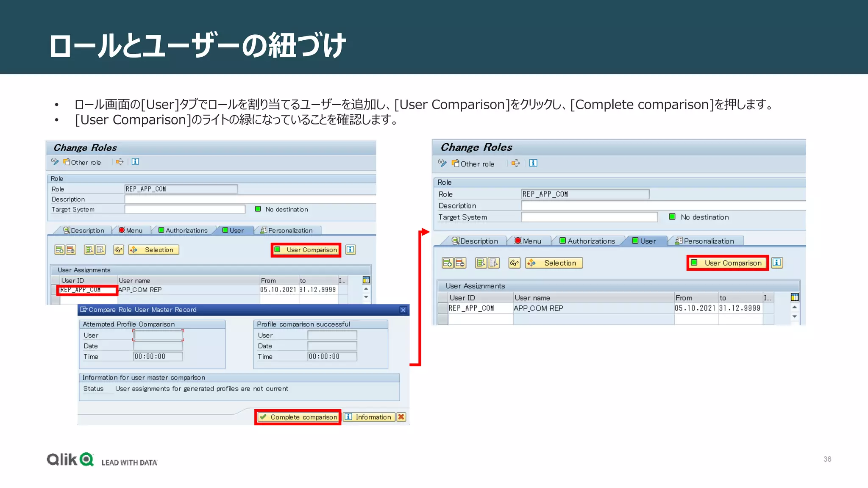Click table scroll-down arrow in right window
The height and width of the screenshot is (488, 868).
click(x=795, y=316)
